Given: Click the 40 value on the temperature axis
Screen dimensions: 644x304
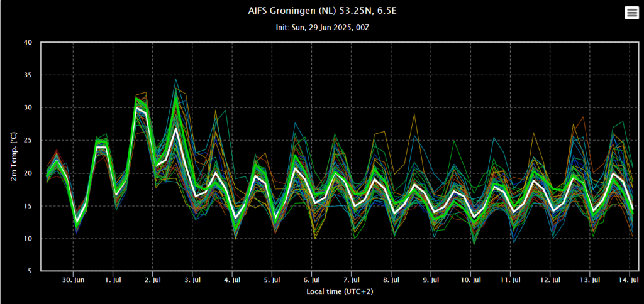Looking at the screenshot, I should (28, 43).
